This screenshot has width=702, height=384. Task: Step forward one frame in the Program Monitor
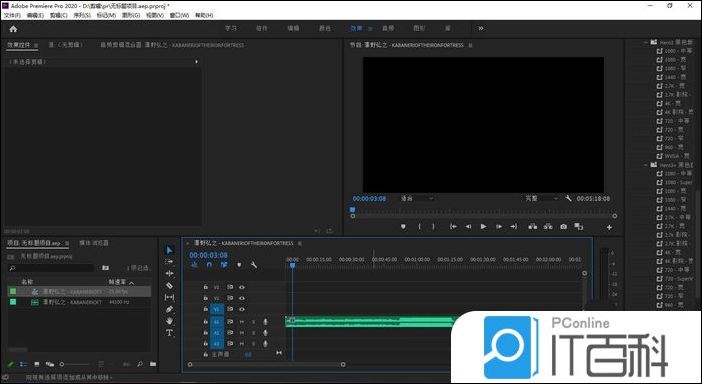498,227
